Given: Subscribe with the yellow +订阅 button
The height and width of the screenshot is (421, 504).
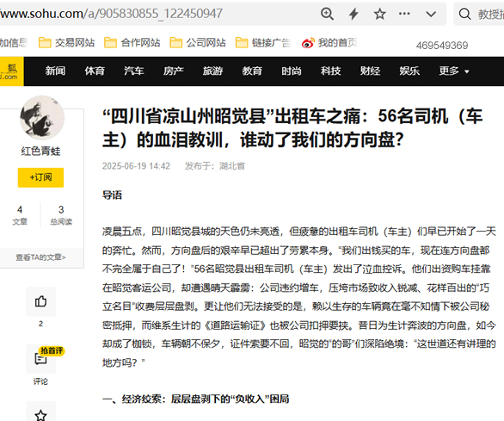Looking at the screenshot, I should tap(40, 177).
